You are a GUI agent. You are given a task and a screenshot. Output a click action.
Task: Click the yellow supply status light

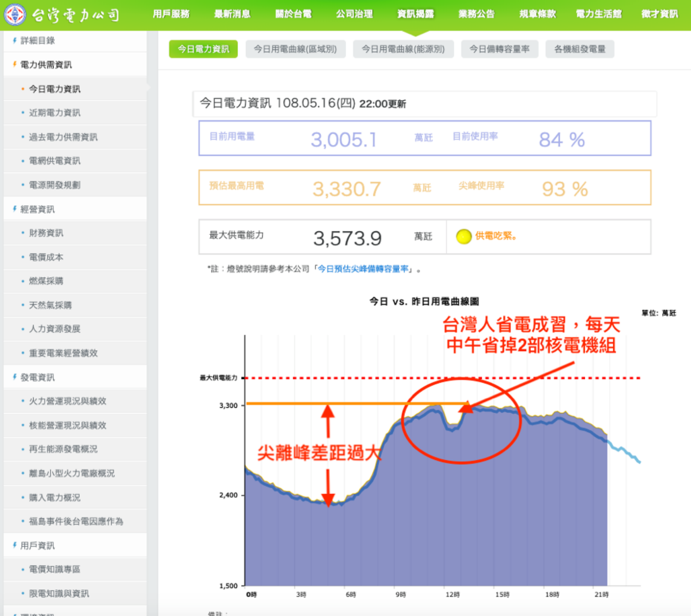point(463,236)
